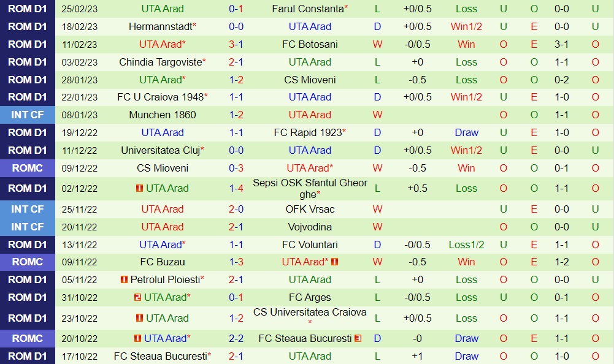
Task: Click the ROMC label for FC Buzau match
Action: (x=28, y=262)
